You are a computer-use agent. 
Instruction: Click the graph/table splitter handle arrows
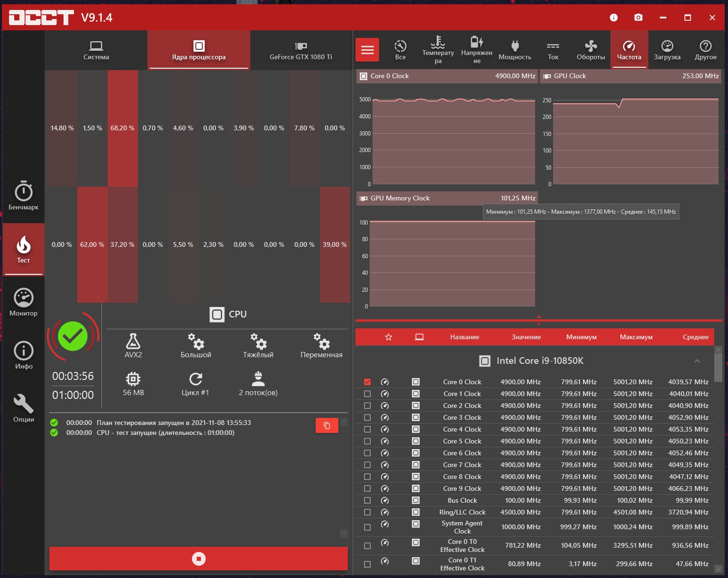click(539, 320)
